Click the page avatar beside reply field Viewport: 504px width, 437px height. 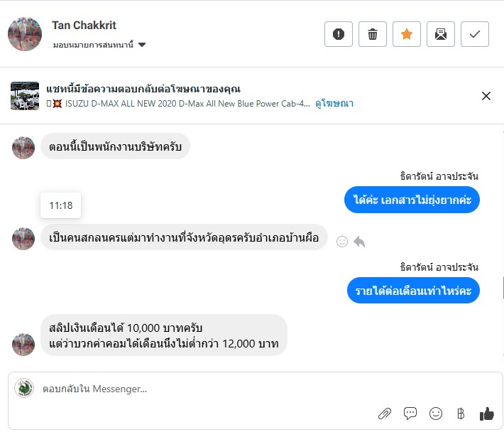pos(24,389)
